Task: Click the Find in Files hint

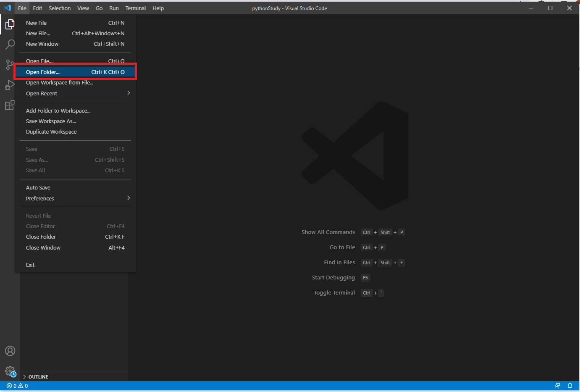Action: click(339, 262)
